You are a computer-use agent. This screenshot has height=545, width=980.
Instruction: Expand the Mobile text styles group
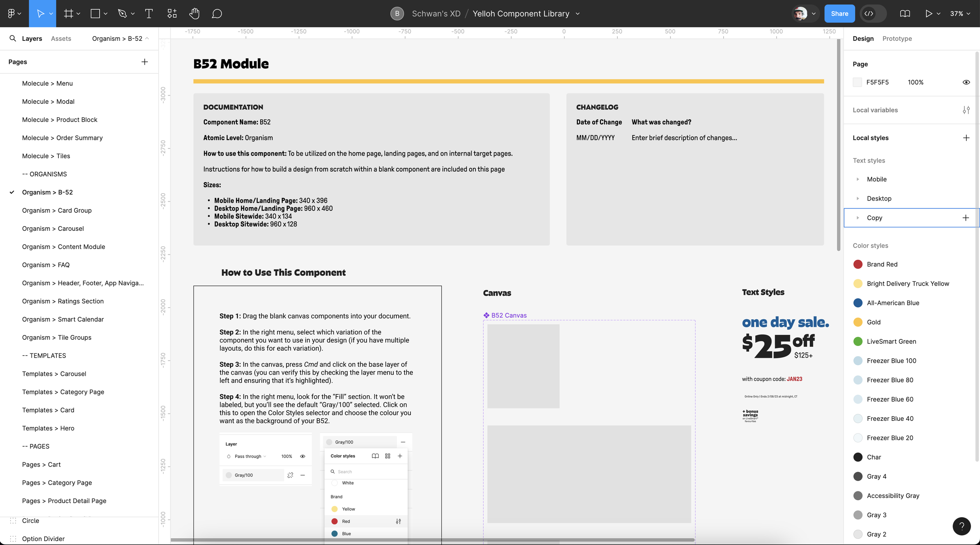(x=858, y=179)
